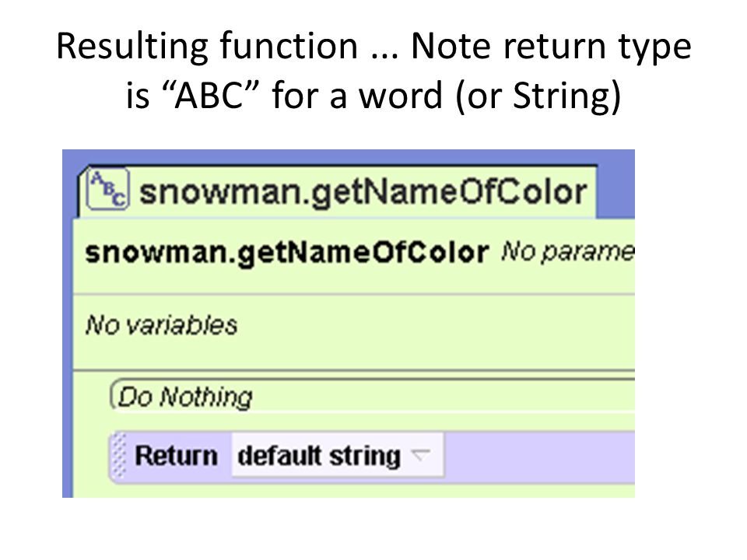Open the 'default string' dropdown
The height and width of the screenshot is (560, 747).
(x=337, y=455)
